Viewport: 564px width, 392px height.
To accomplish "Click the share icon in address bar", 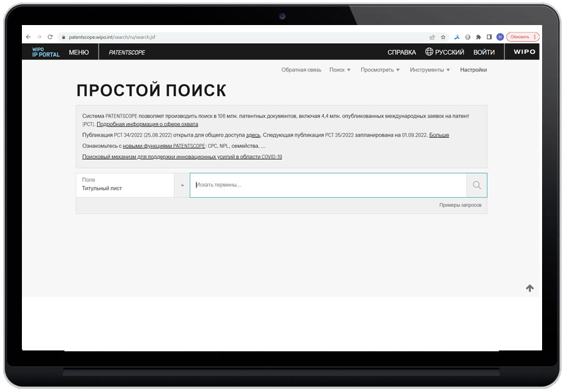I will click(x=432, y=36).
